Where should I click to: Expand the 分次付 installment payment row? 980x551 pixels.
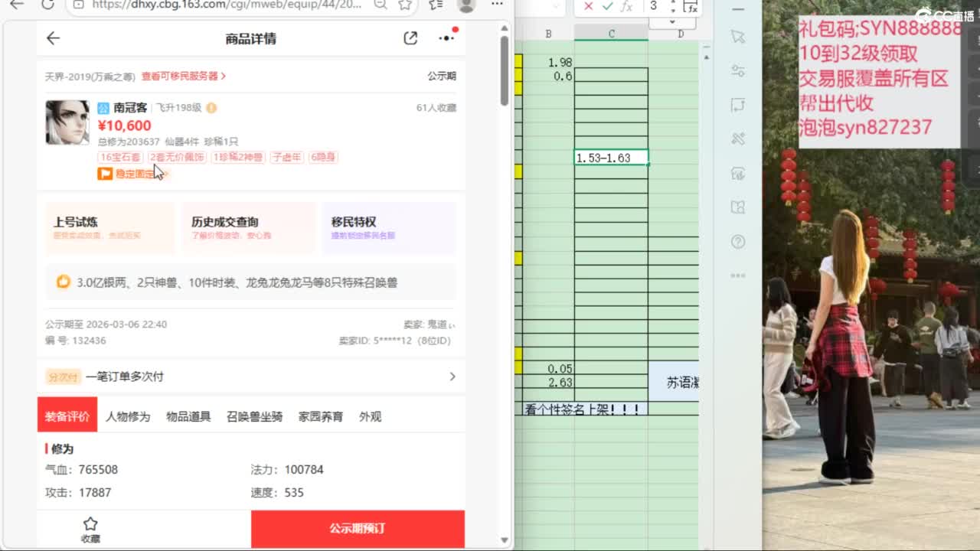click(452, 377)
